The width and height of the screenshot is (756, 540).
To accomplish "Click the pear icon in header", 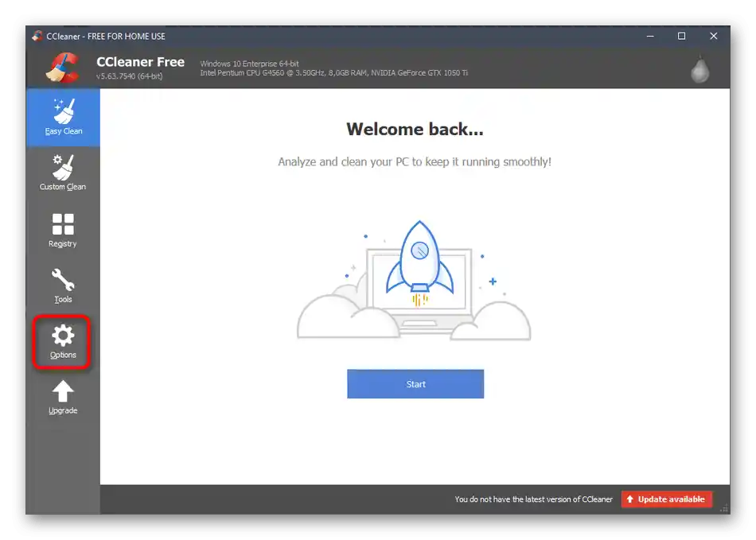I will pyautogui.click(x=699, y=69).
